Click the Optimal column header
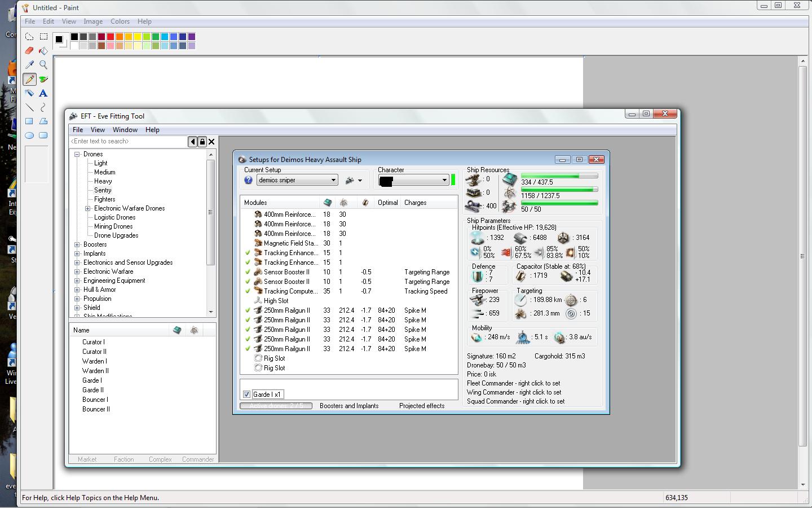This screenshot has height=508, width=812. (x=388, y=203)
